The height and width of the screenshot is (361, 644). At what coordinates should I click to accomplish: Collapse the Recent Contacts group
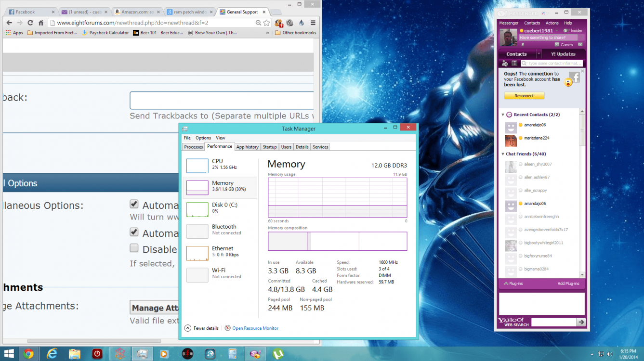coord(503,115)
